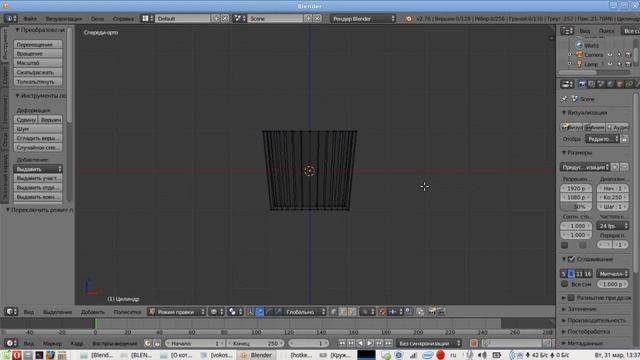The image size is (640, 360).
Task: Enable the full sample checkbox
Action: click(x=565, y=284)
